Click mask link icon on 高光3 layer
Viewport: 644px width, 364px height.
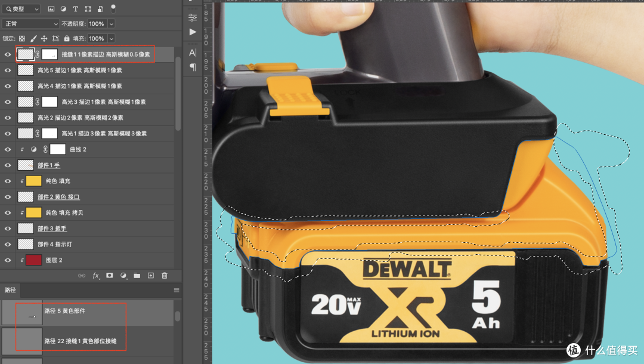click(38, 102)
